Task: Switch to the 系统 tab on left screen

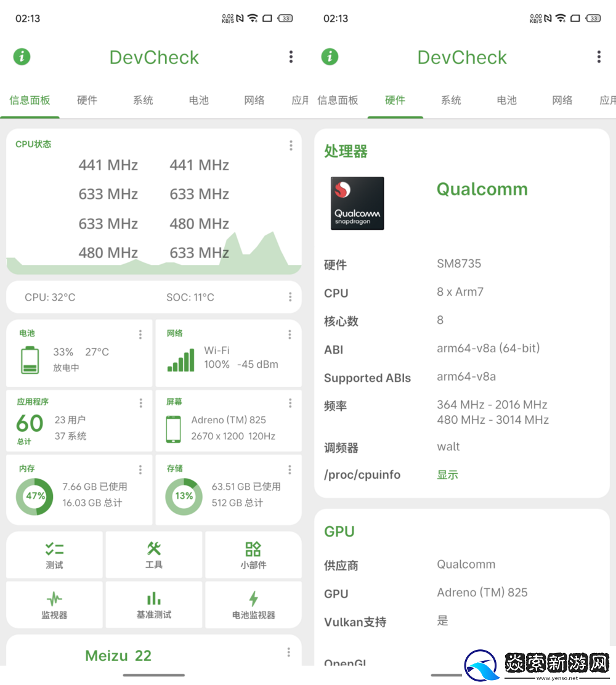Action: (x=143, y=100)
